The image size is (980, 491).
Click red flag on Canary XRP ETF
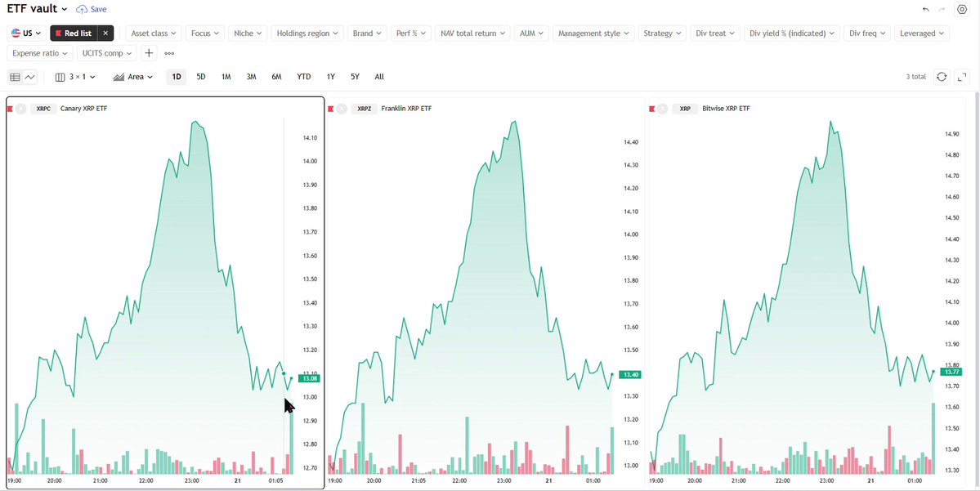click(x=10, y=109)
